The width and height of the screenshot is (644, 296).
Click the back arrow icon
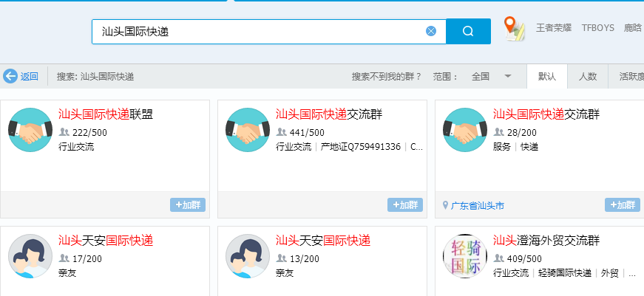[x=10, y=76]
